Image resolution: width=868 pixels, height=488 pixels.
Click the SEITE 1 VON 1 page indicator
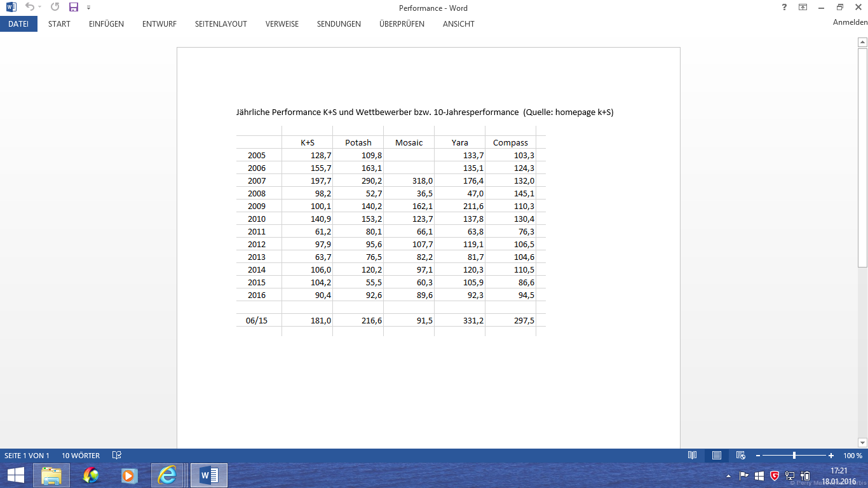coord(27,456)
